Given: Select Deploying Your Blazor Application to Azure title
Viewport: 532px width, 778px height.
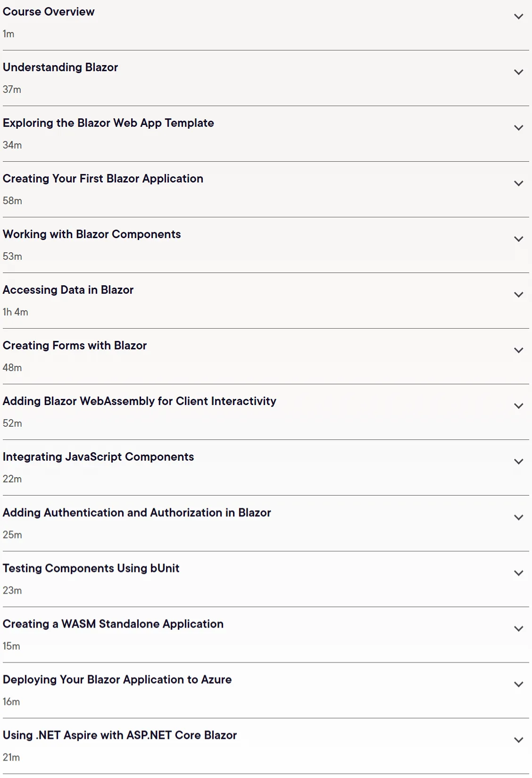Looking at the screenshot, I should pos(117,679).
